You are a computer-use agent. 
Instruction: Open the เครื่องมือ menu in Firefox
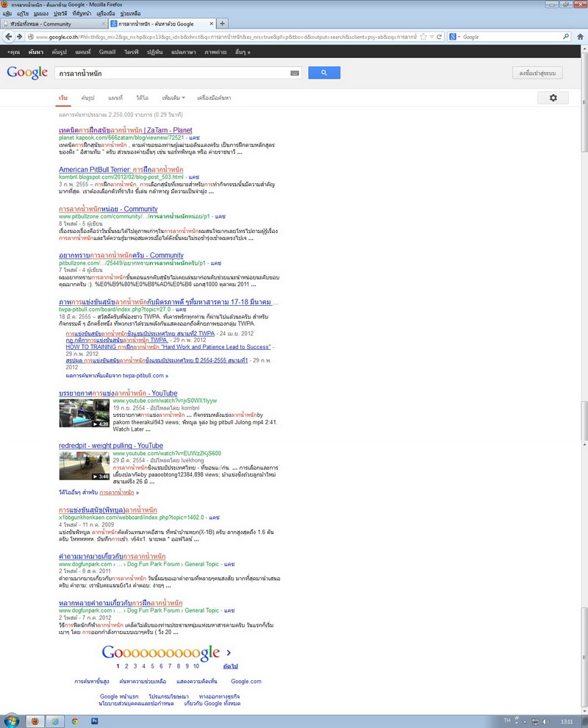pos(105,13)
